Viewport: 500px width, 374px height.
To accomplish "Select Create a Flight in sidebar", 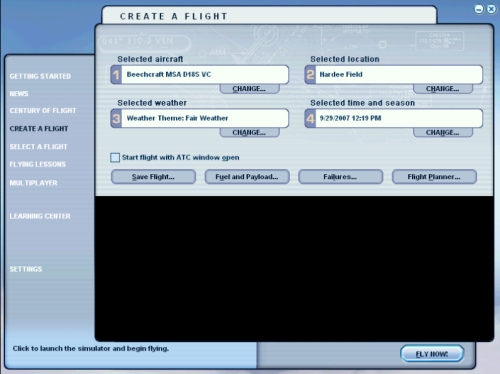I will coord(39,129).
